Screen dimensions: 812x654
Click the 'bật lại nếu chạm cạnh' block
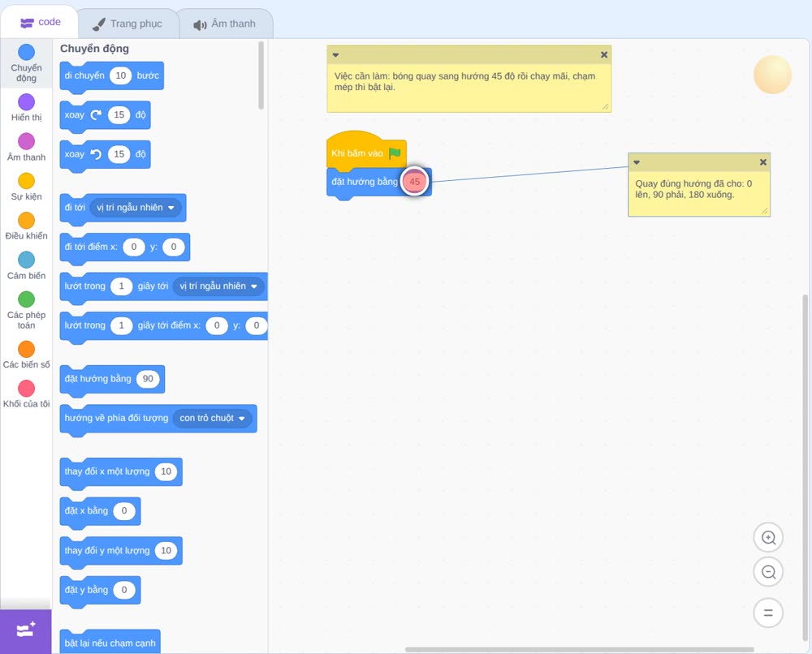pyautogui.click(x=110, y=642)
